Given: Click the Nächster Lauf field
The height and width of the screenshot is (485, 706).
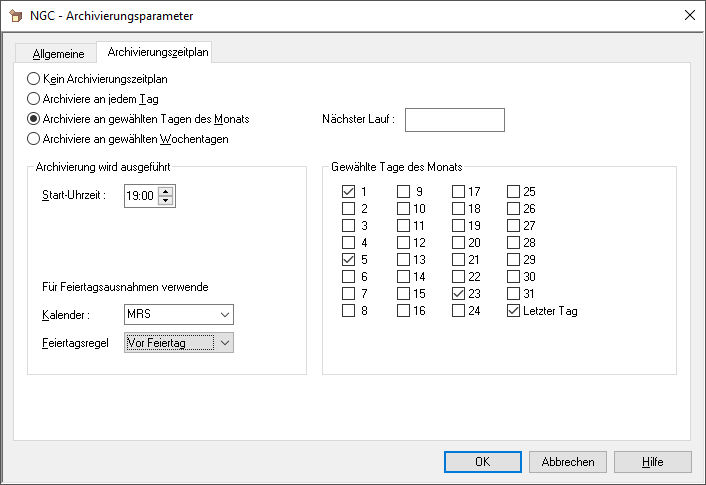Looking at the screenshot, I should point(454,120).
